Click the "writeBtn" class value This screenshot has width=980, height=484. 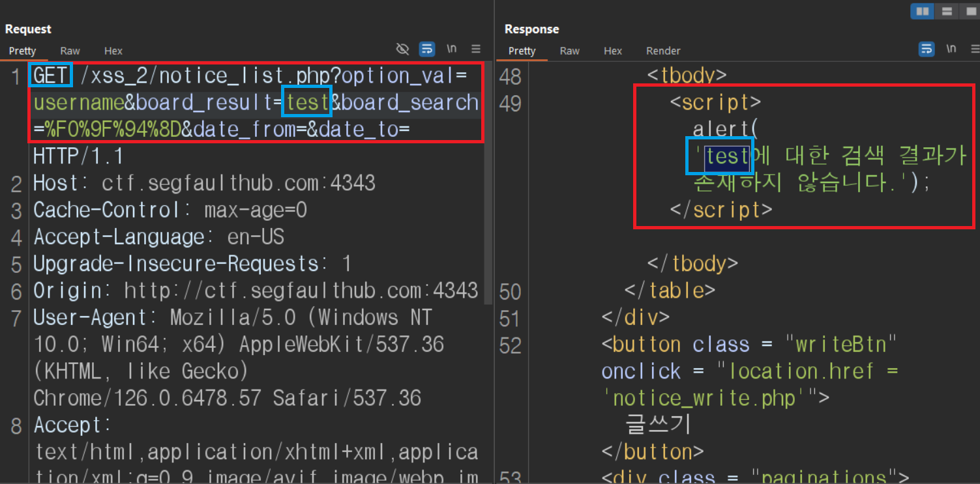(842, 345)
